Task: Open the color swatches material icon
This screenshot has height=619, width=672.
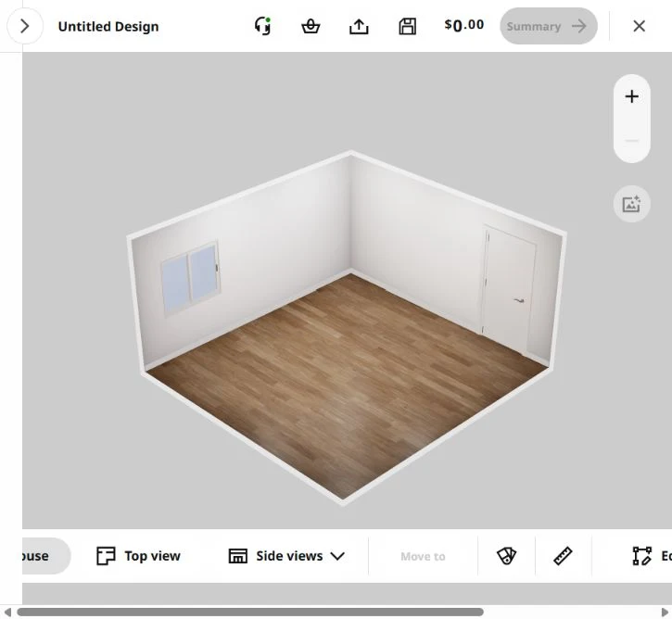Action: 507,556
